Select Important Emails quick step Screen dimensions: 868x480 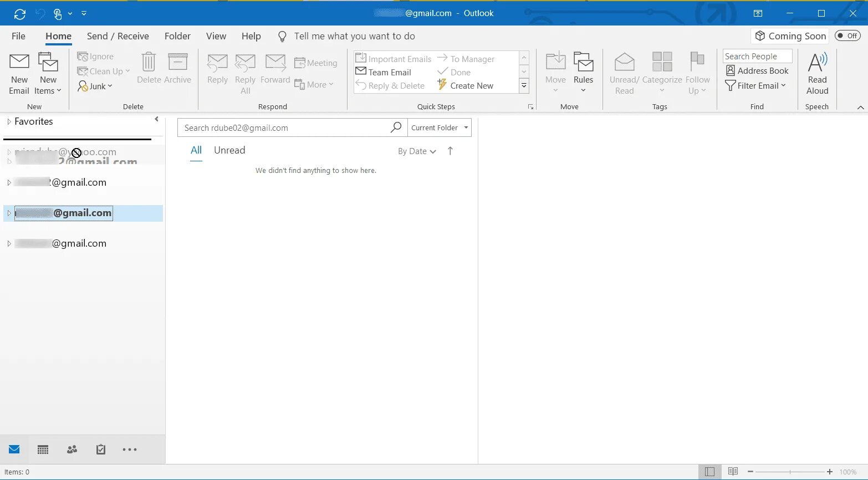[x=394, y=59]
